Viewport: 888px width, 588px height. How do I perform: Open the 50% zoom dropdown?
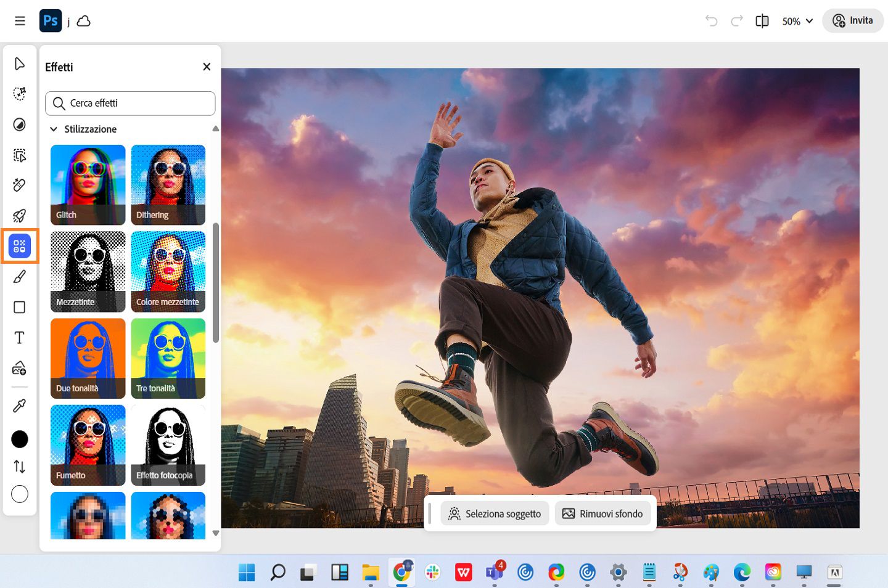click(797, 21)
